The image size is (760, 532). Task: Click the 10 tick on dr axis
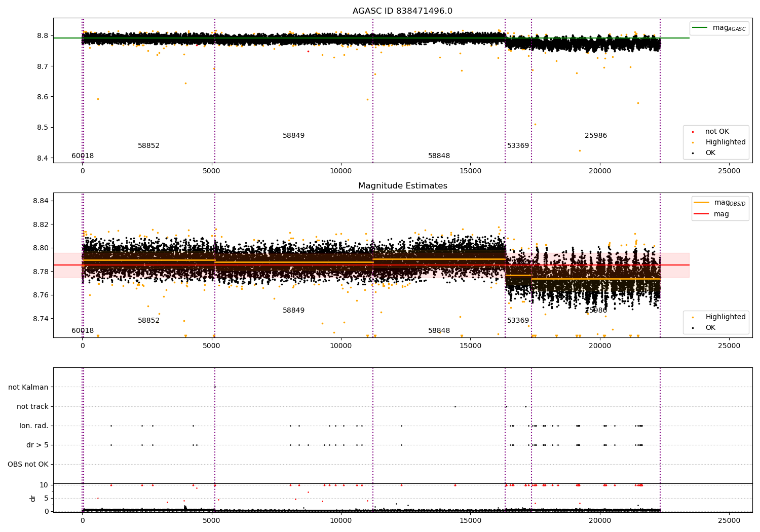(x=44, y=485)
